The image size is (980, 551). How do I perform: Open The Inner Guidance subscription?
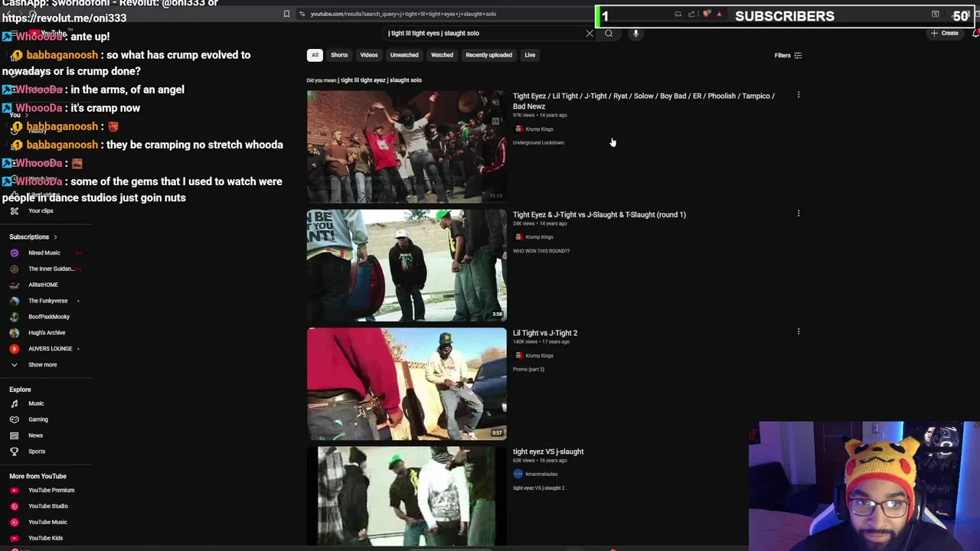tap(46, 269)
